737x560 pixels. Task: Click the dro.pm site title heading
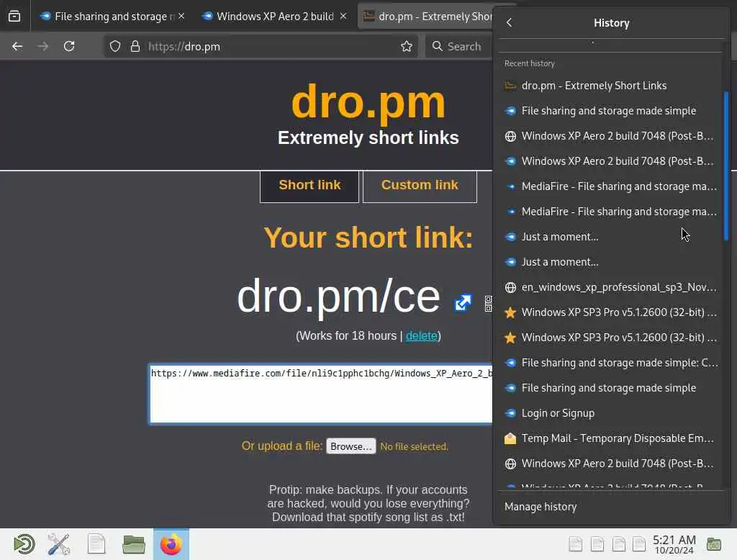click(368, 102)
